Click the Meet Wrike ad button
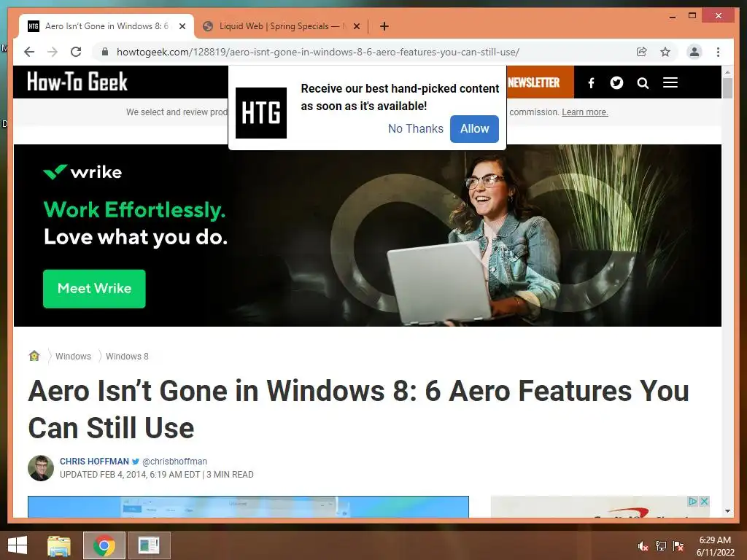 [94, 289]
